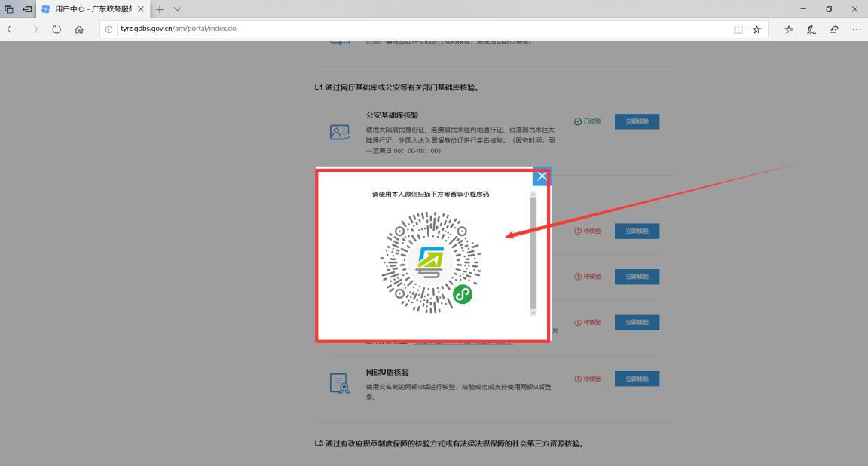
Task: Open the browser settings and more menu
Action: (x=856, y=29)
